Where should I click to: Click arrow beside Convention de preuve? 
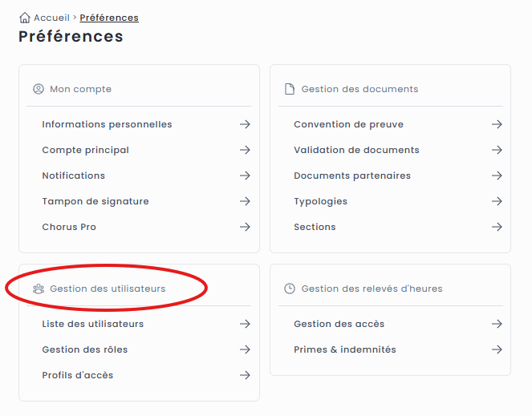coord(497,124)
